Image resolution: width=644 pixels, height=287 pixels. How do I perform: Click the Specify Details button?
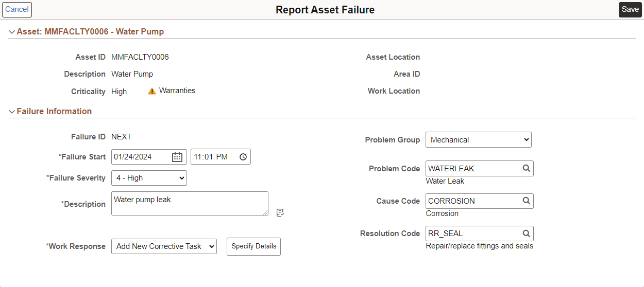click(x=253, y=246)
